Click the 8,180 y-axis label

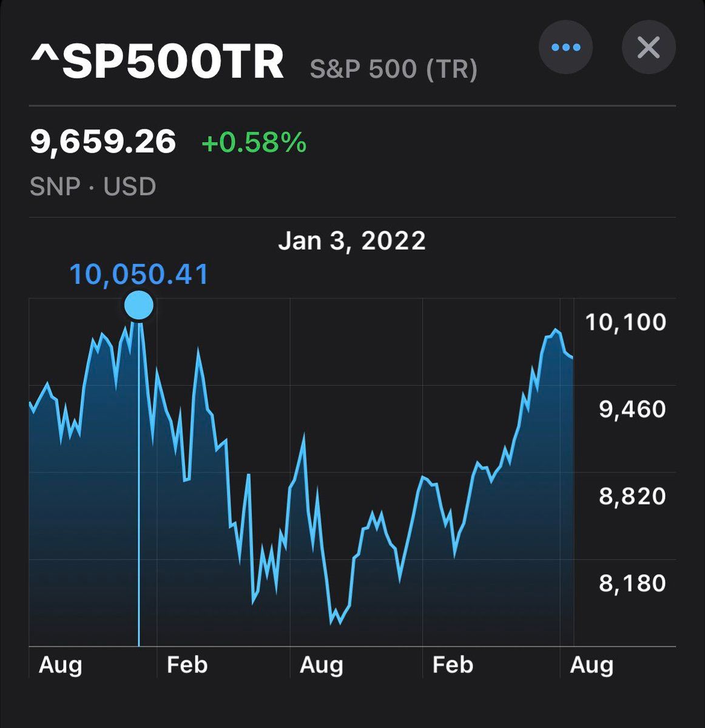632,583
